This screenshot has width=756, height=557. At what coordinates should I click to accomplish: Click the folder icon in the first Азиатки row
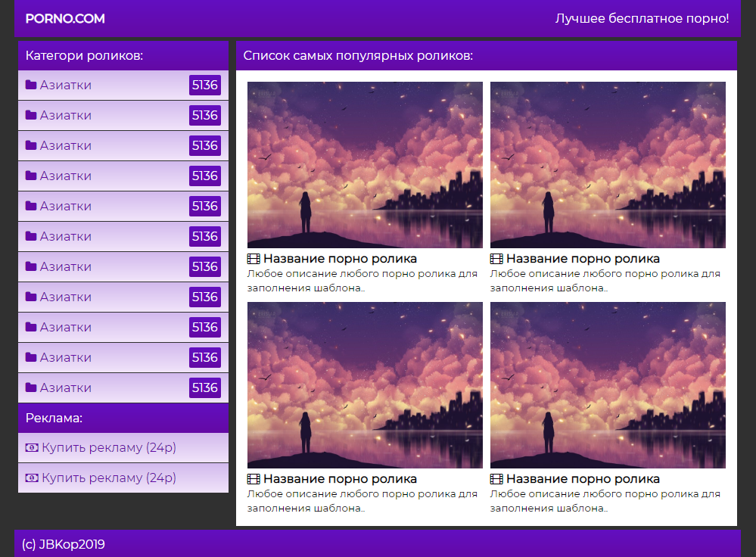[x=31, y=85]
